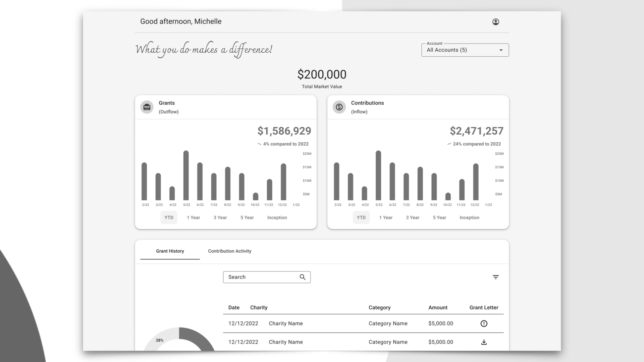Click the $2,471,257 contributions total
Screen dimensions: 644x362
[477, 131]
